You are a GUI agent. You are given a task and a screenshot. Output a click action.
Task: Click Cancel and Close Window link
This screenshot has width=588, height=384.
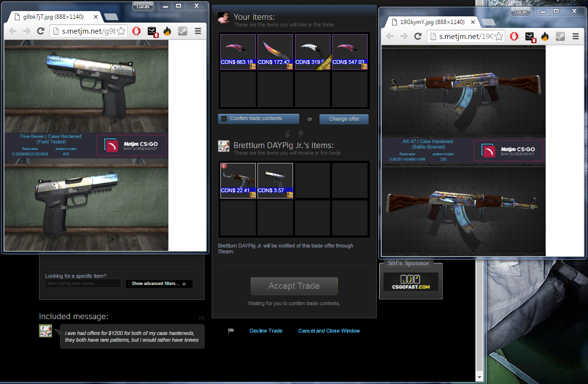329,331
